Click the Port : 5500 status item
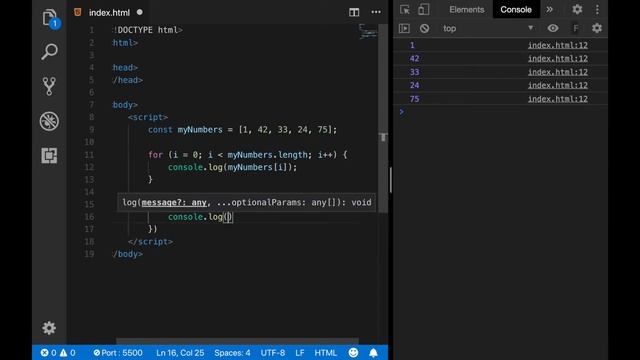The height and width of the screenshot is (360, 640). point(118,353)
